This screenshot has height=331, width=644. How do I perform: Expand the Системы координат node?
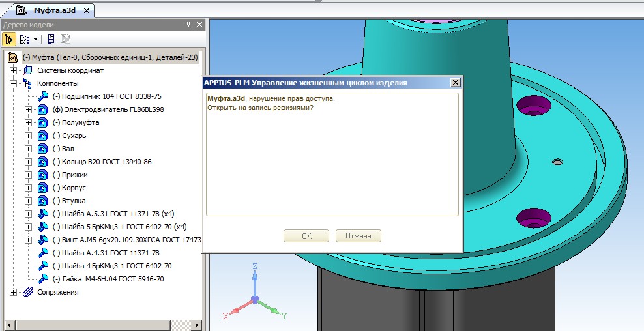13,70
